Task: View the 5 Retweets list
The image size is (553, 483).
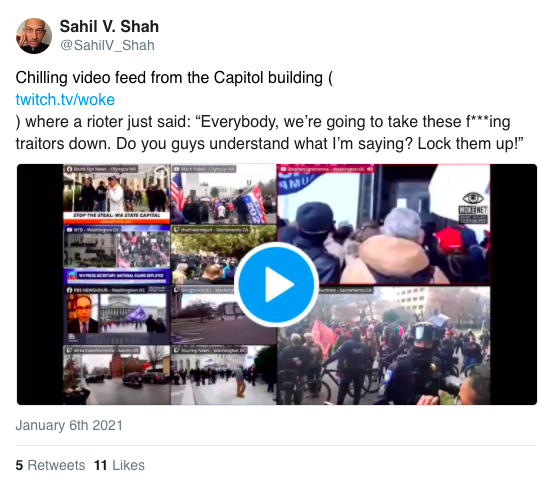Action: point(50,465)
